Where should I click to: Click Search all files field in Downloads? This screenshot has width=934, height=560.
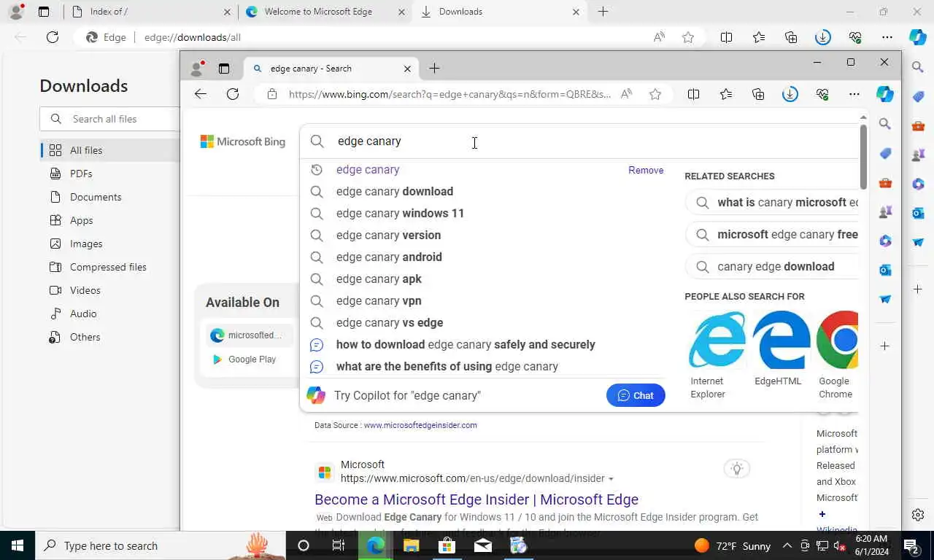[111, 119]
